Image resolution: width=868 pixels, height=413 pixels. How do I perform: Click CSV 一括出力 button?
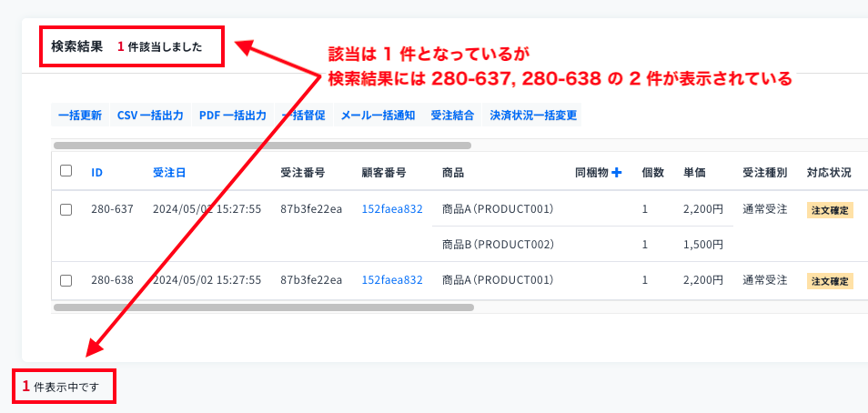pos(150,116)
